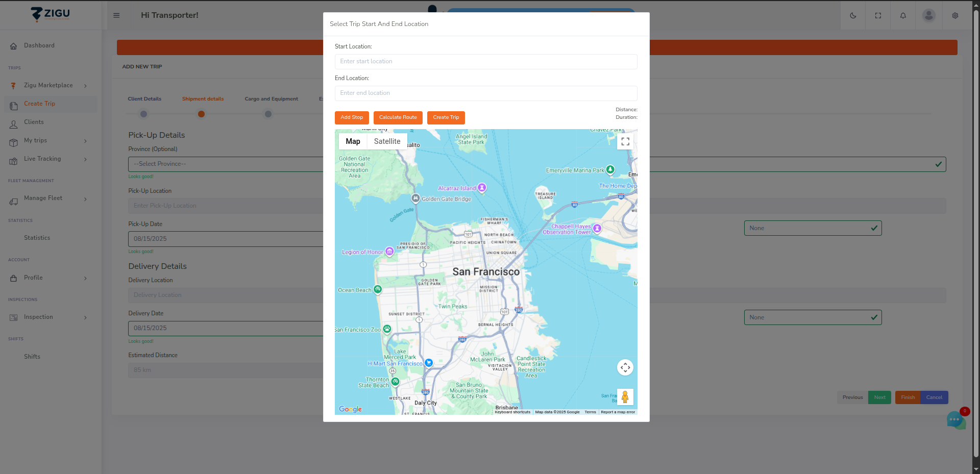Click the Street View pegman
This screenshot has height=474, width=980.
[x=625, y=397]
